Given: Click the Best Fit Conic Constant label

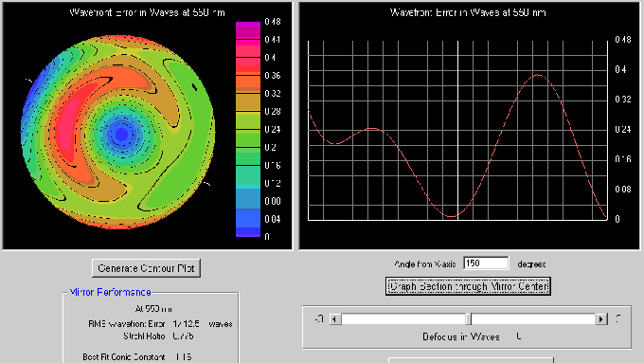Looking at the screenshot, I should tap(124, 356).
